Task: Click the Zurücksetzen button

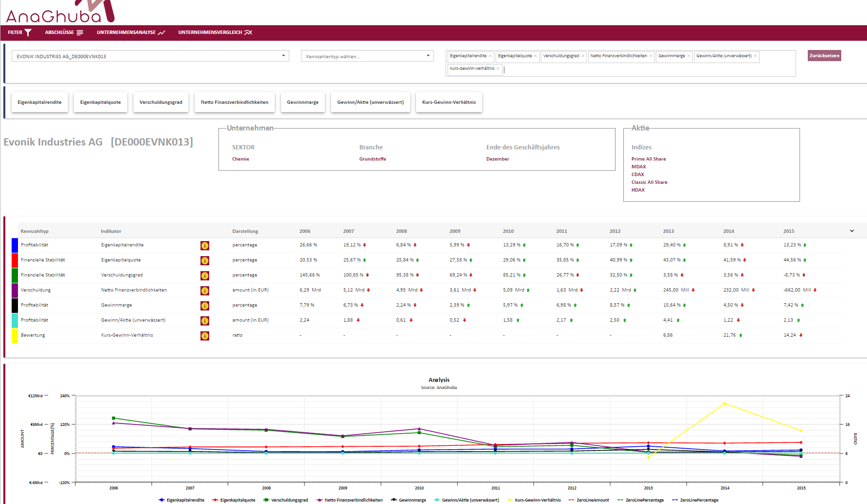Action: pyautogui.click(x=824, y=56)
